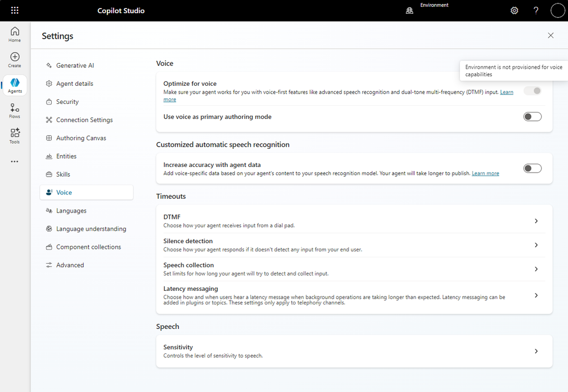This screenshot has width=568, height=392.
Task: Turn on Increase accuracy with agent data
Action: [x=532, y=168]
